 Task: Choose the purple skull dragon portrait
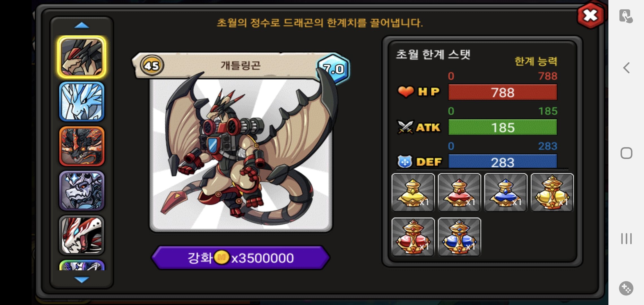click(x=82, y=191)
